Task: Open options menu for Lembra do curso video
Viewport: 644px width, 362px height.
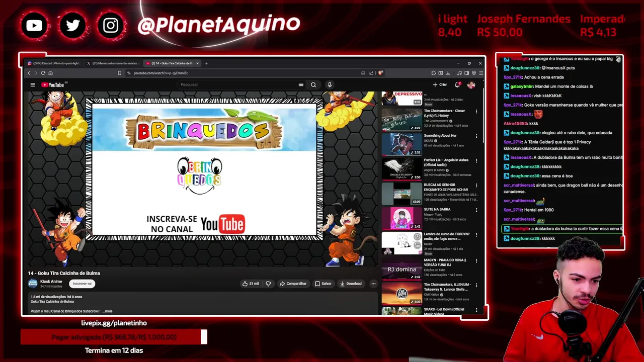Action: (x=476, y=235)
